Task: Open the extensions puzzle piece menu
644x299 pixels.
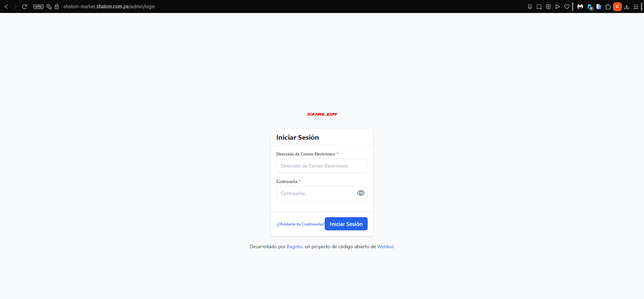Action: pos(608,6)
